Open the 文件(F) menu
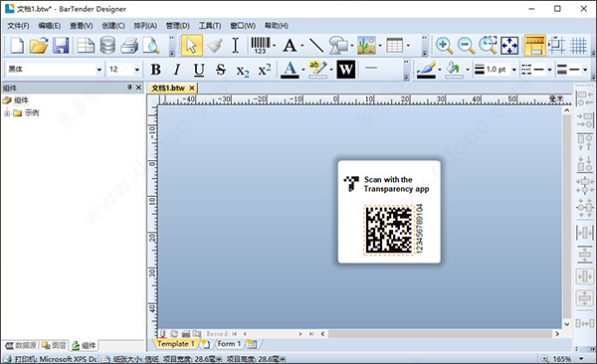Image resolution: width=597 pixels, height=364 pixels. pyautogui.click(x=18, y=26)
